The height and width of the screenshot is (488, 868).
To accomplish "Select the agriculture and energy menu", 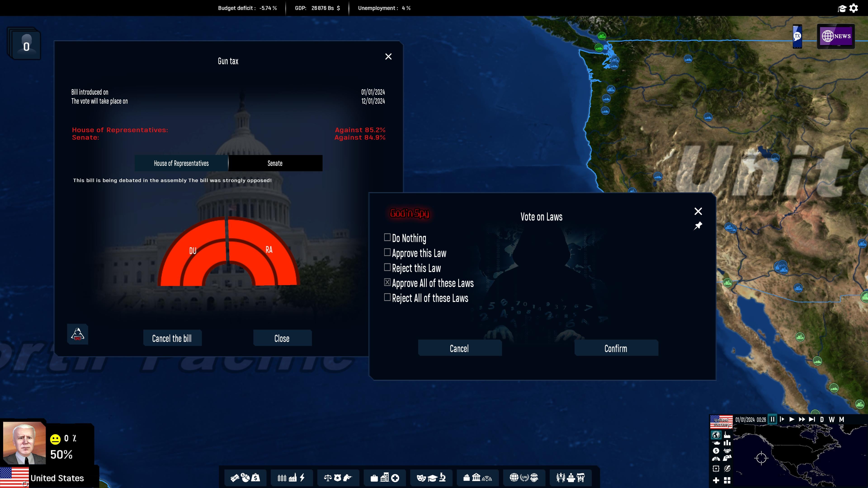I will (x=291, y=478).
